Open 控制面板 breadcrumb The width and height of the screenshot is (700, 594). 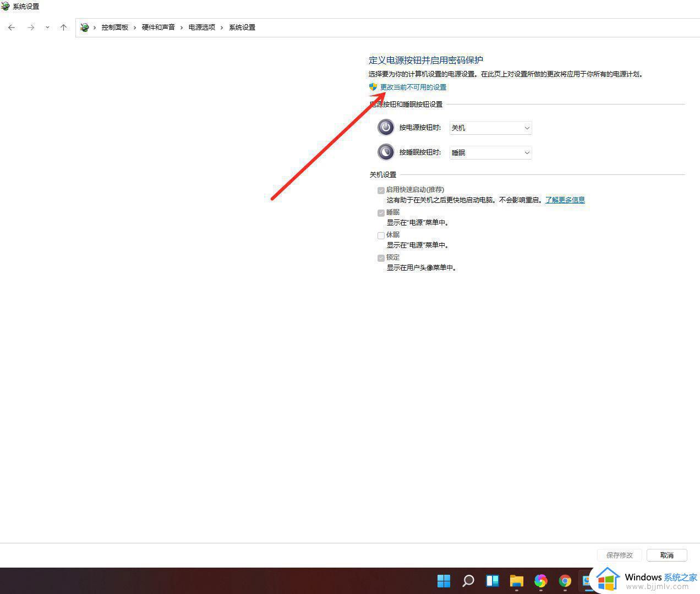tap(114, 28)
